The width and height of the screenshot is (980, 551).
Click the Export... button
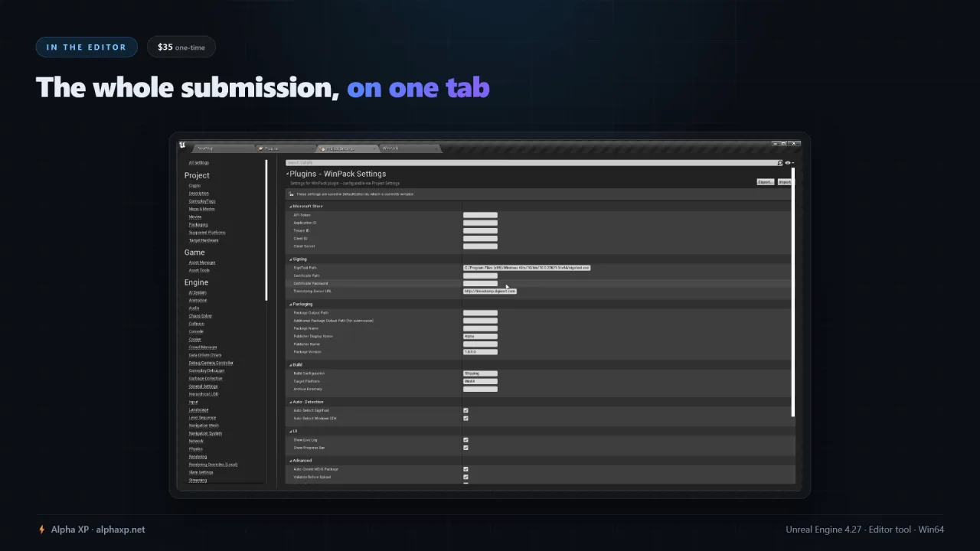coord(765,182)
